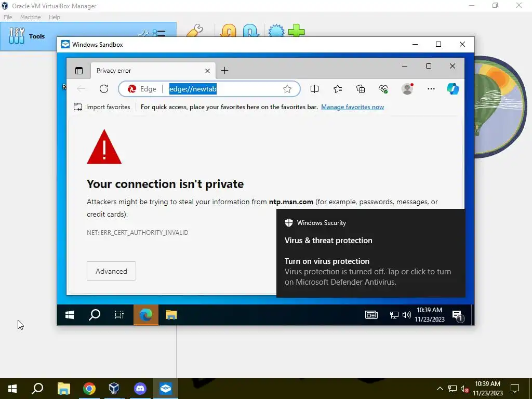Select the Privacy error tab
The width and height of the screenshot is (532, 399).
[x=153, y=71]
